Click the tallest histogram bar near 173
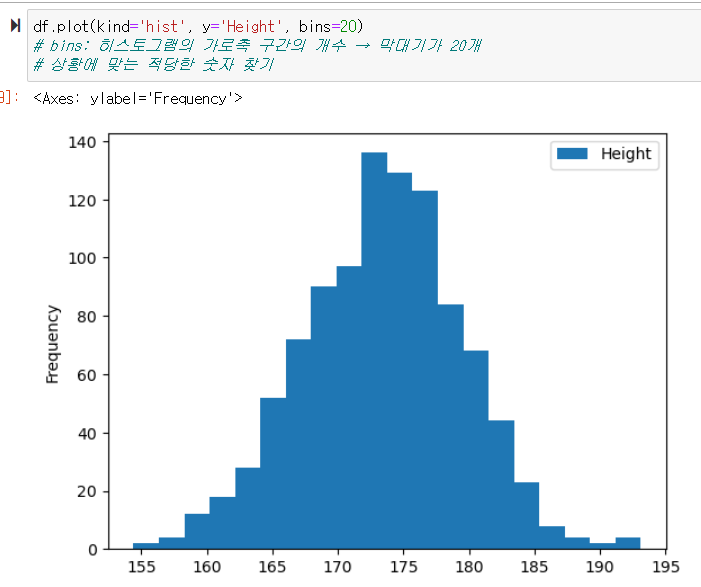 [x=374, y=351]
